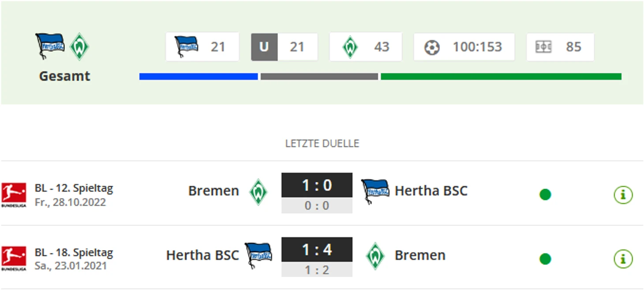Click Bremen home team name in 2022 match
Image resolution: width=644 pixels, height=290 pixels.
[213, 191]
